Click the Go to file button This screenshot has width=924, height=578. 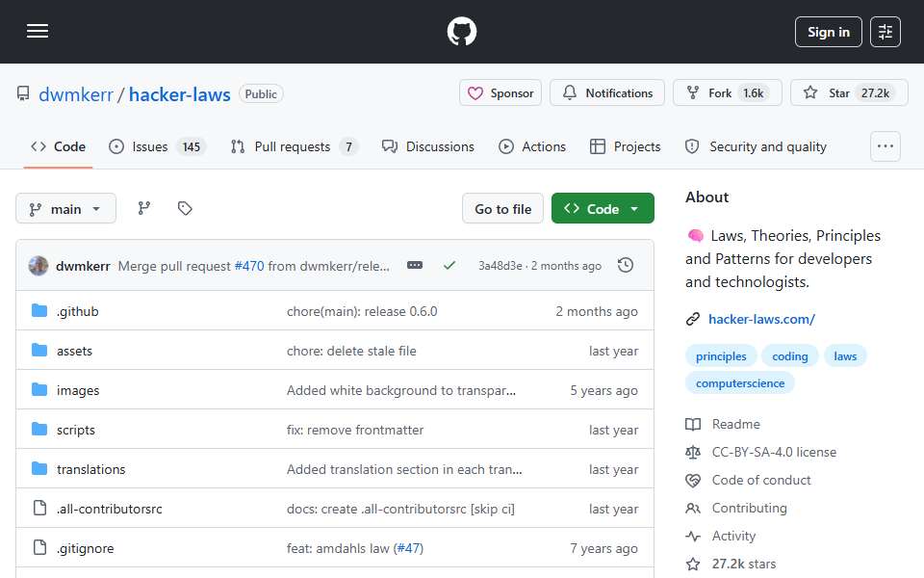click(x=502, y=208)
